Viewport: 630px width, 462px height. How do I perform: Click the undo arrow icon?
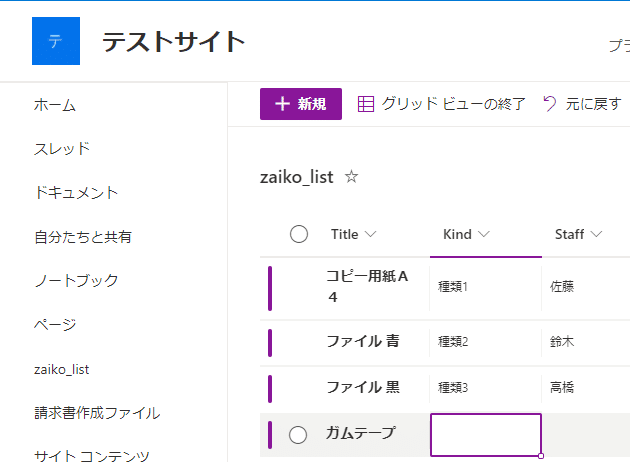550,104
